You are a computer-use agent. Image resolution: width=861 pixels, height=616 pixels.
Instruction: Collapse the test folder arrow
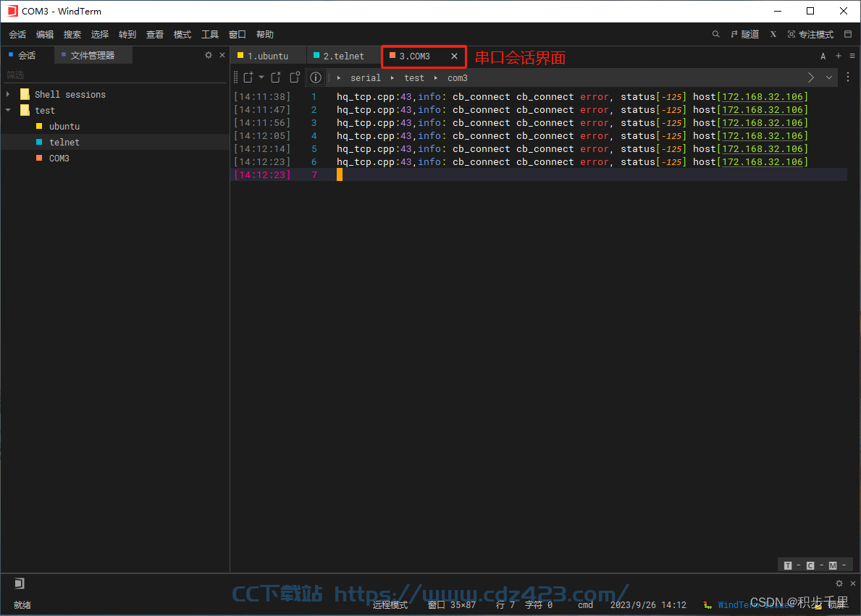[8, 110]
